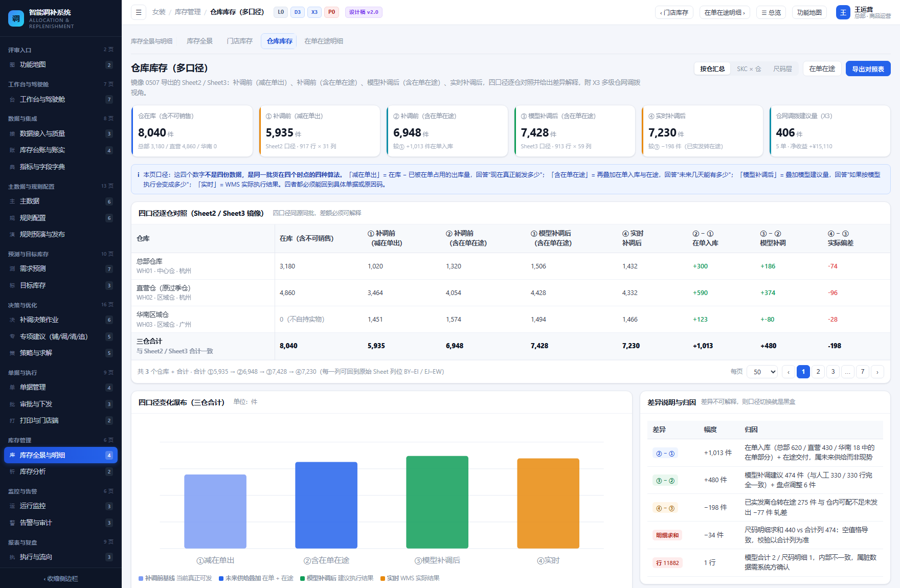Click the icon beside sidebar 库存分析

coord(12,472)
